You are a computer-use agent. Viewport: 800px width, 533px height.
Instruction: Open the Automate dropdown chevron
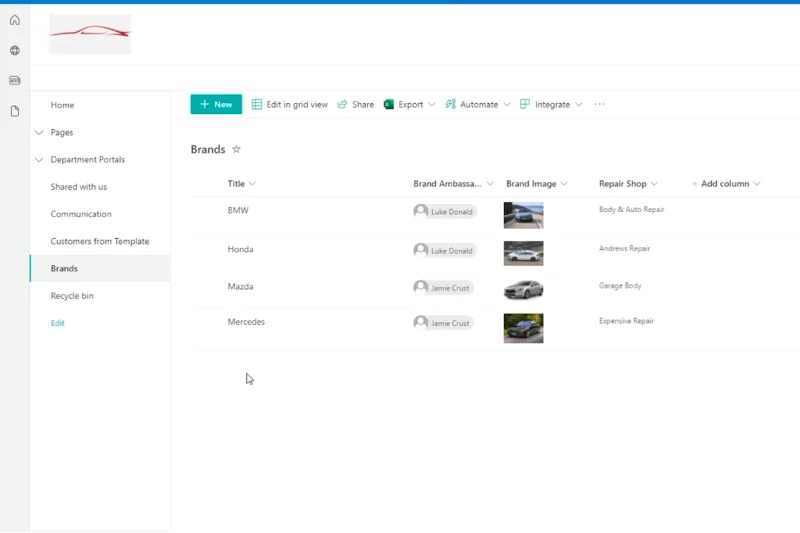pos(507,104)
